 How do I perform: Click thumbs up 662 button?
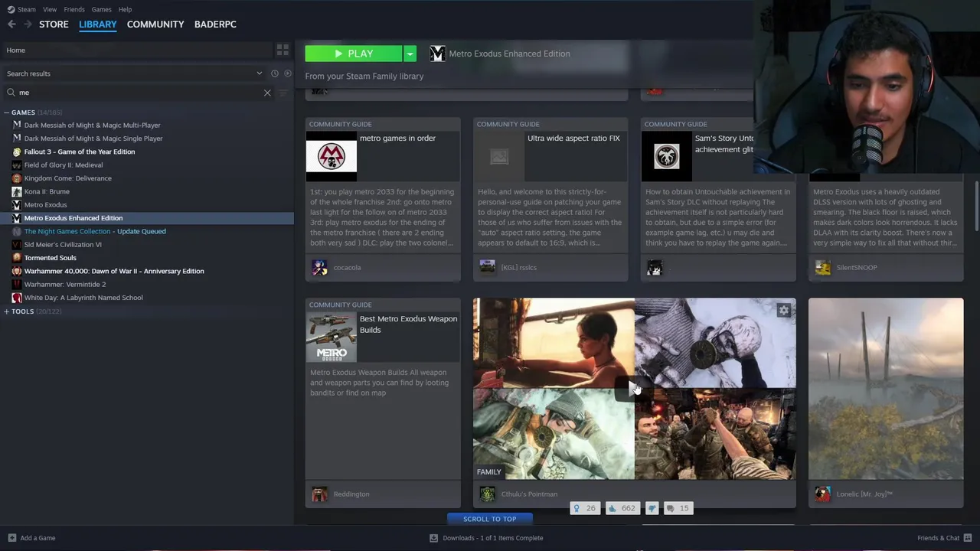pos(622,508)
